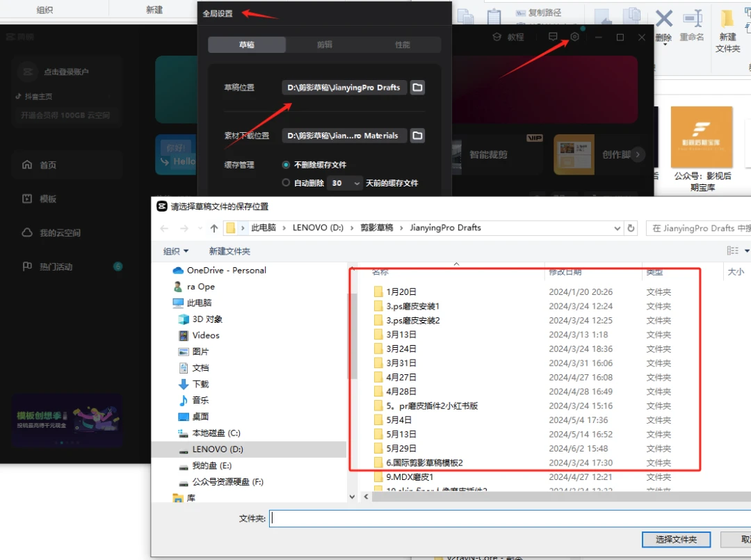Go to 首页 home in JianYing sidebar

67,165
